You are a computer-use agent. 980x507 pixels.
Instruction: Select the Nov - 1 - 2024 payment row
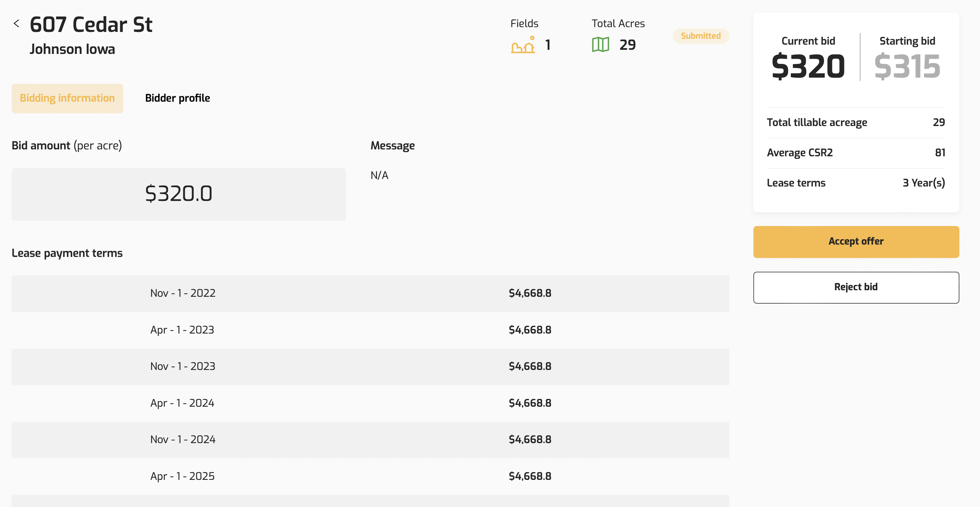tap(370, 439)
